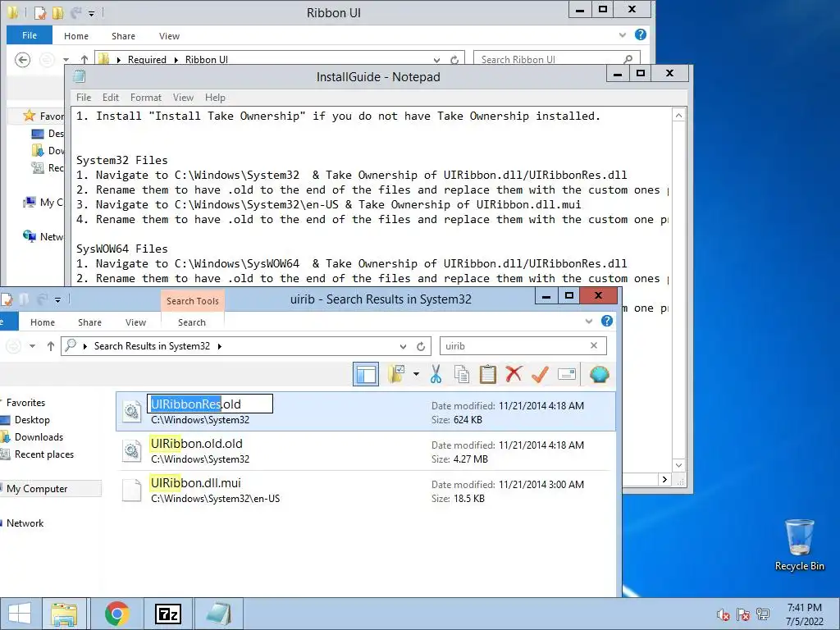
Task: Click the copy icon in search toolbar
Action: tap(461, 374)
